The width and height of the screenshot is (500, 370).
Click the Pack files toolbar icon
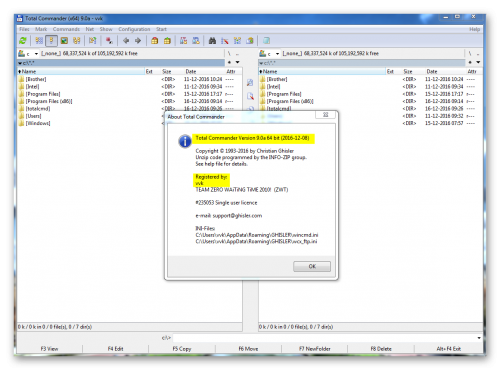pyautogui.click(x=155, y=41)
